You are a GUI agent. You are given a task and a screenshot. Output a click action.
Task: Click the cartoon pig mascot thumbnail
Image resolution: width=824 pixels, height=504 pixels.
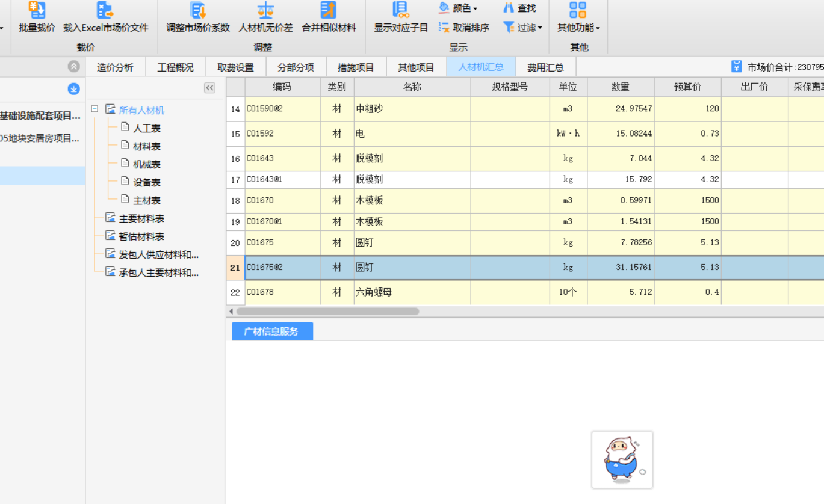(x=622, y=459)
